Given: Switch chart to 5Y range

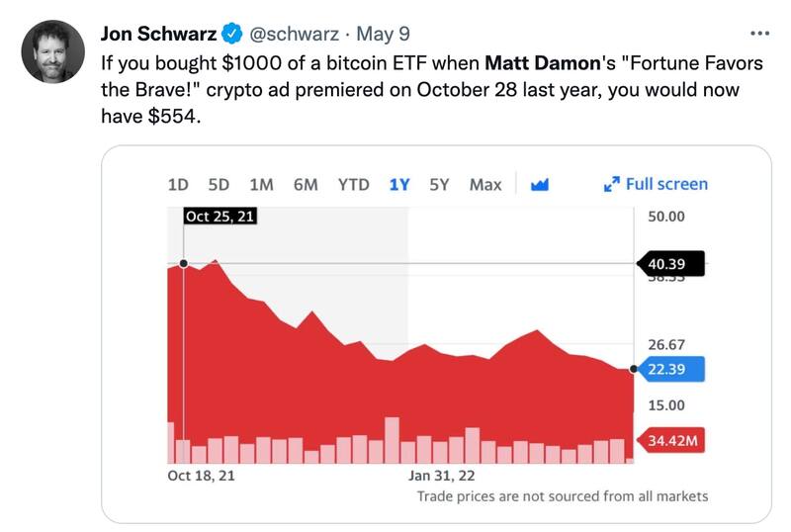Looking at the screenshot, I should pos(439,184).
